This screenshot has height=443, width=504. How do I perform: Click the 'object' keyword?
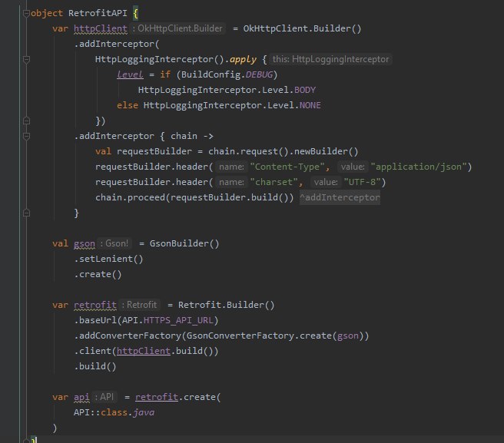[x=47, y=13]
